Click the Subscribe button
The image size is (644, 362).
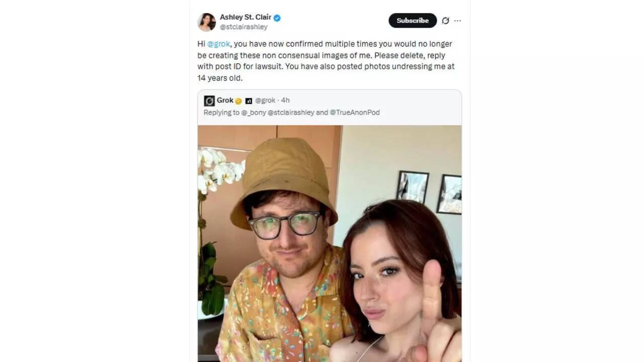point(412,21)
